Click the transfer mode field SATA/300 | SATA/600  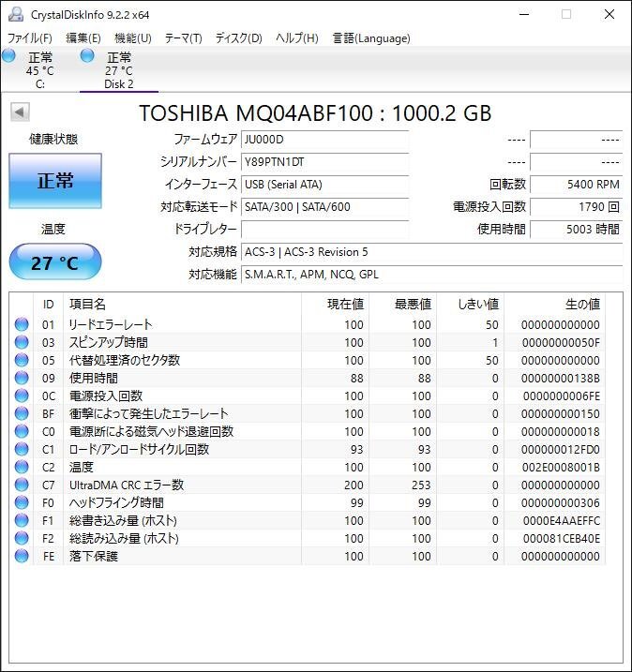click(324, 207)
